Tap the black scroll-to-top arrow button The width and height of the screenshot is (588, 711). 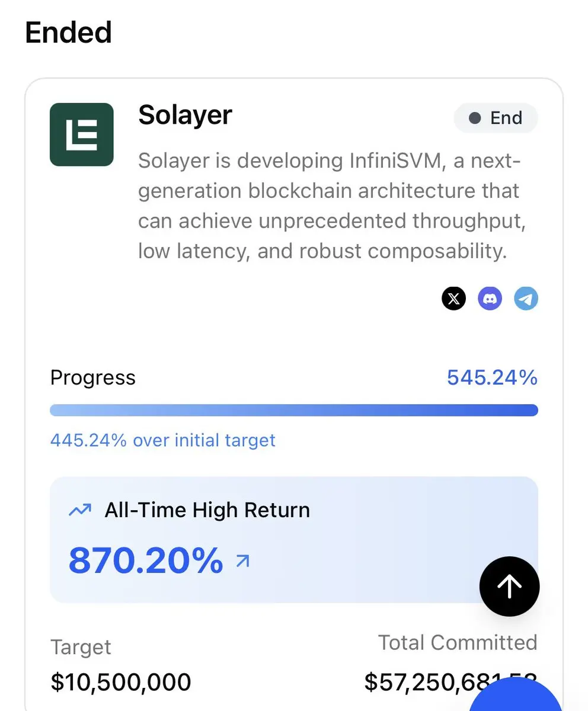[509, 587]
